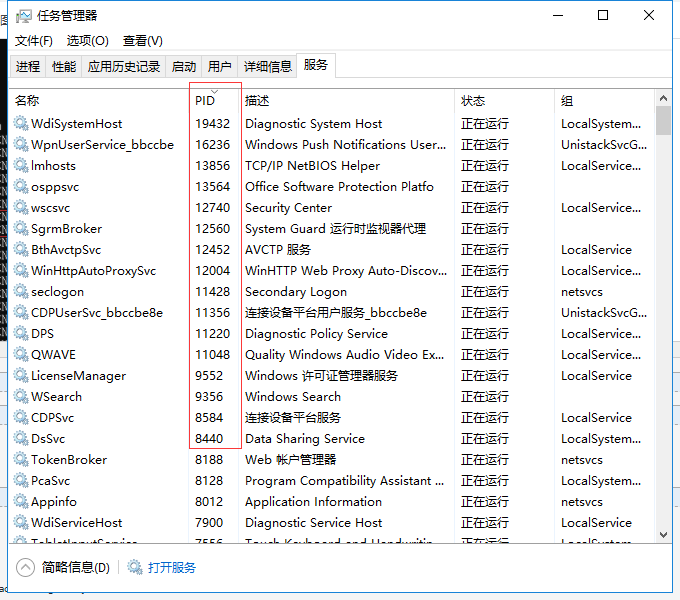Click the gear icon beside QWAVE
680x600 pixels.
click(x=20, y=355)
